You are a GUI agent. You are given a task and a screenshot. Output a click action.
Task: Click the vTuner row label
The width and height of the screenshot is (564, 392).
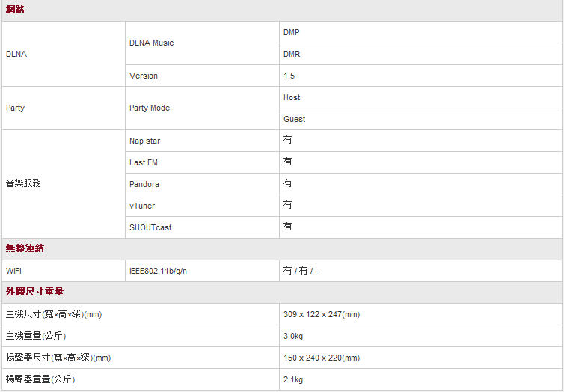(142, 206)
